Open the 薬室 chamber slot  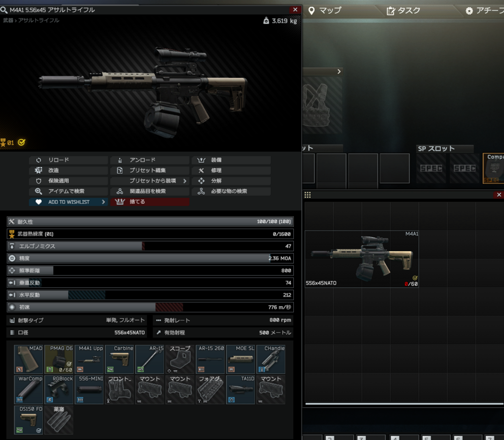tap(59, 420)
